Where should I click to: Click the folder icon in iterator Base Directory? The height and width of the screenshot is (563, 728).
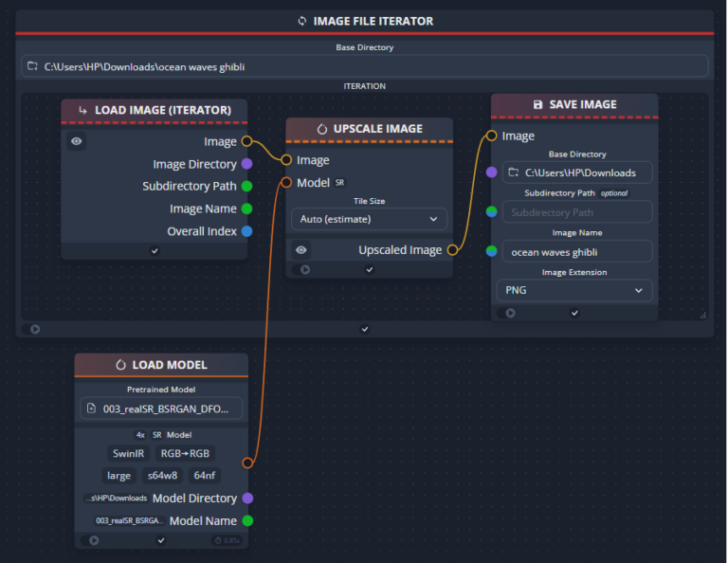pyautogui.click(x=33, y=66)
